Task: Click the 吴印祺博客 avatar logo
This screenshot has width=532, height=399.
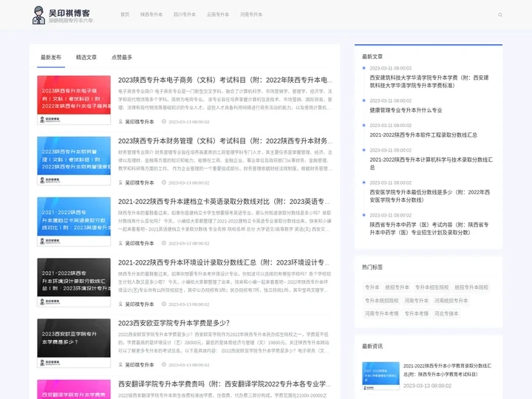Action: click(x=38, y=16)
